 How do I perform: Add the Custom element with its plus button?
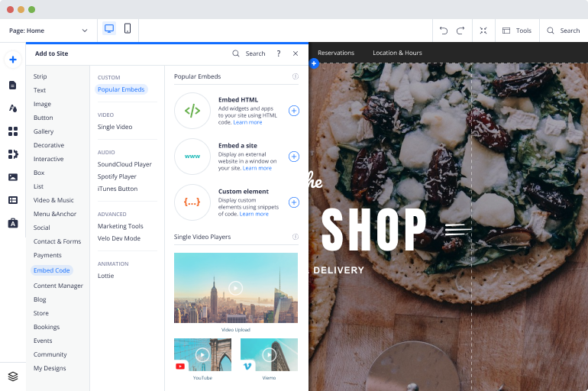[294, 202]
